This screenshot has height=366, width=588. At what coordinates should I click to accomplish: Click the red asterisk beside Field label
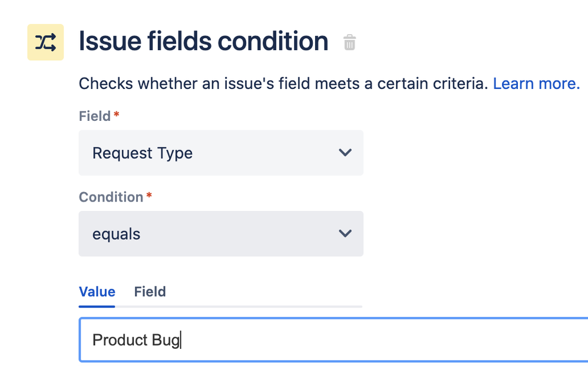click(x=116, y=115)
